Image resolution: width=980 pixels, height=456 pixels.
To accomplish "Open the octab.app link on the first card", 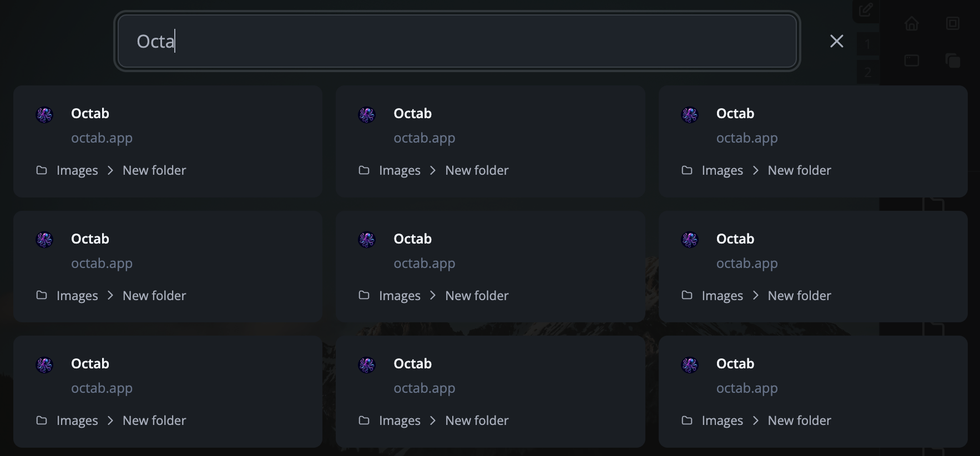I will [x=102, y=138].
